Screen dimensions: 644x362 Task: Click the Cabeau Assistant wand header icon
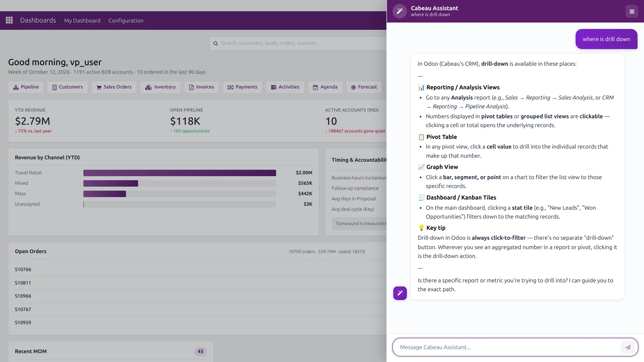click(400, 11)
